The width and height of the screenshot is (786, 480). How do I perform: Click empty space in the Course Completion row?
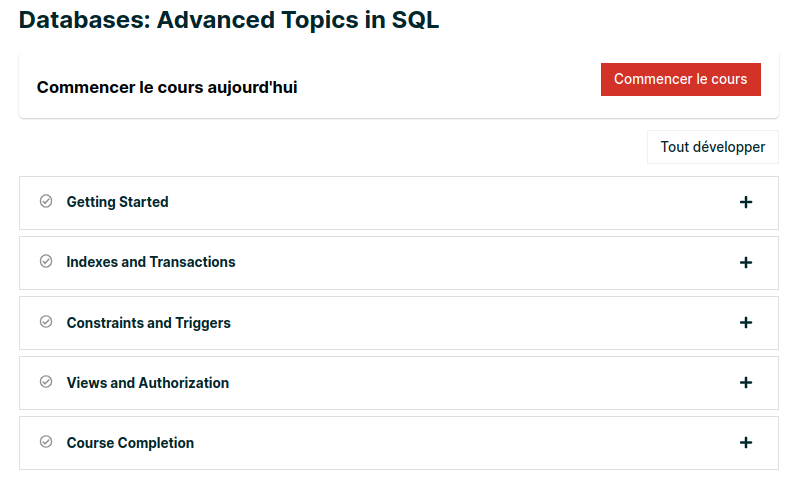click(x=450, y=443)
